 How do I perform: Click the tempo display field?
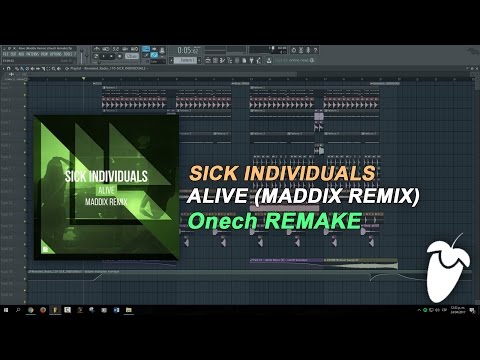click(x=132, y=56)
